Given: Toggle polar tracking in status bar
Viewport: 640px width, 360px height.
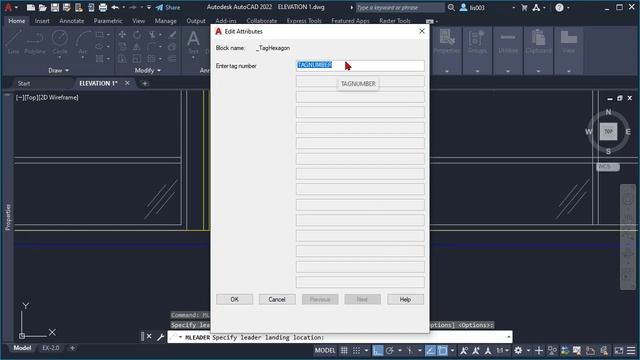Looking at the screenshot, I should (389, 351).
